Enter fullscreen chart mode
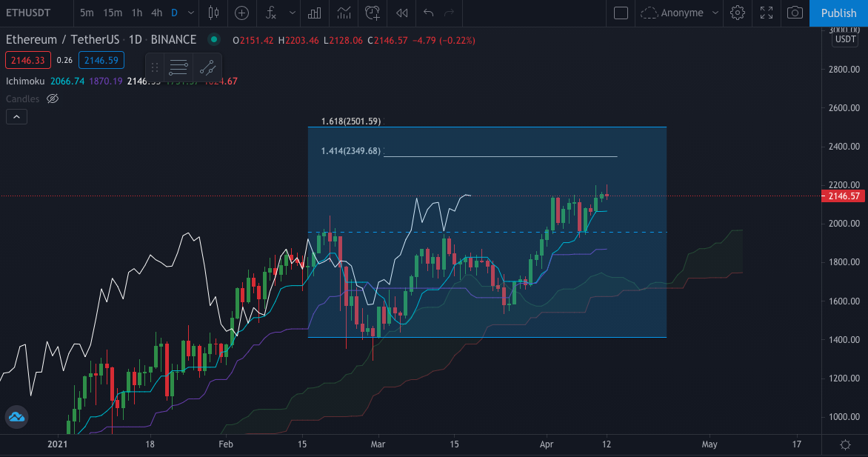The image size is (868, 457). tap(767, 13)
